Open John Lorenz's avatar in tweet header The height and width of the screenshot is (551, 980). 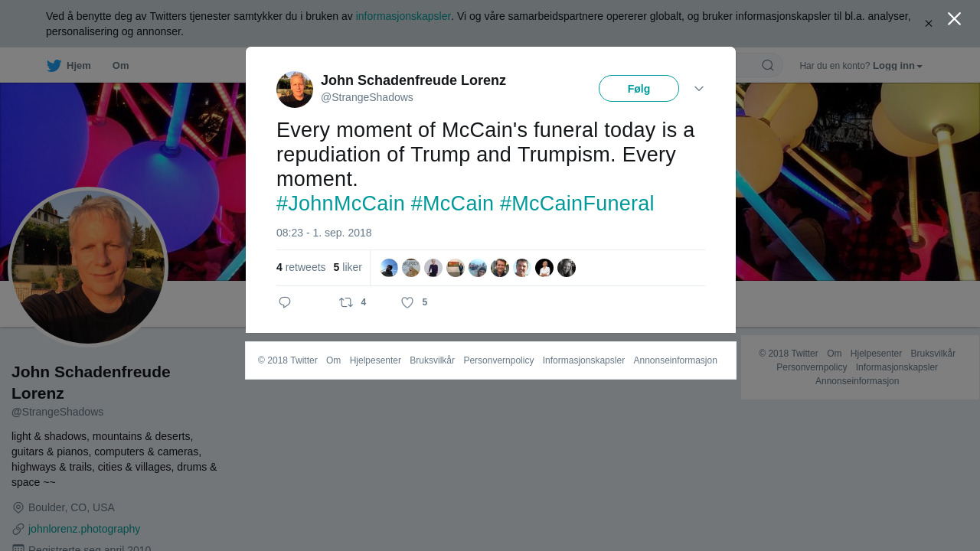pyautogui.click(x=295, y=90)
